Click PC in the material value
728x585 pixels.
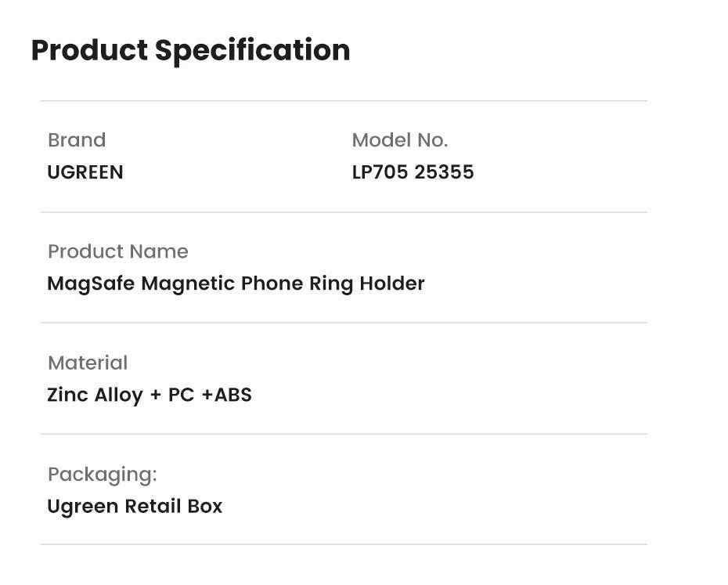point(181,395)
